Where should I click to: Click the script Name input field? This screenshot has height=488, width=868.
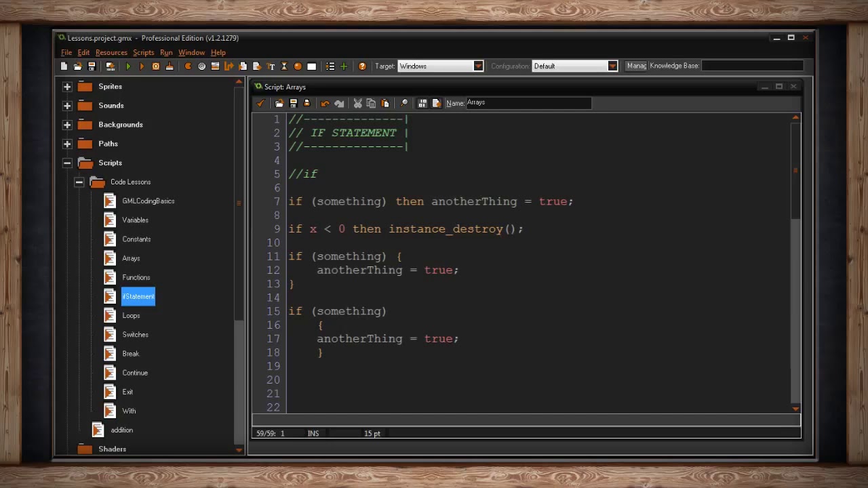[528, 103]
